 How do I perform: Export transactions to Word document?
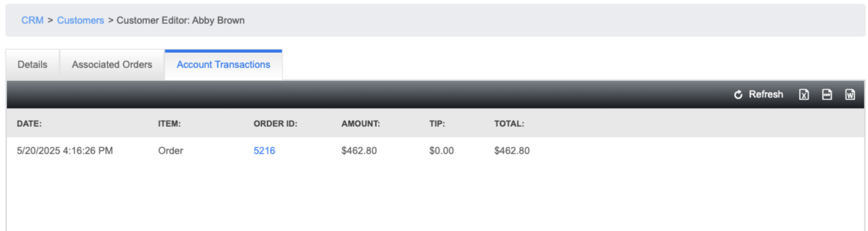click(x=850, y=94)
